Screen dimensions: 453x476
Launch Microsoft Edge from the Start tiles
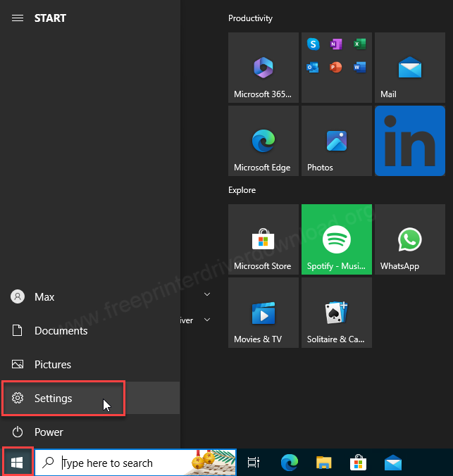tap(263, 141)
